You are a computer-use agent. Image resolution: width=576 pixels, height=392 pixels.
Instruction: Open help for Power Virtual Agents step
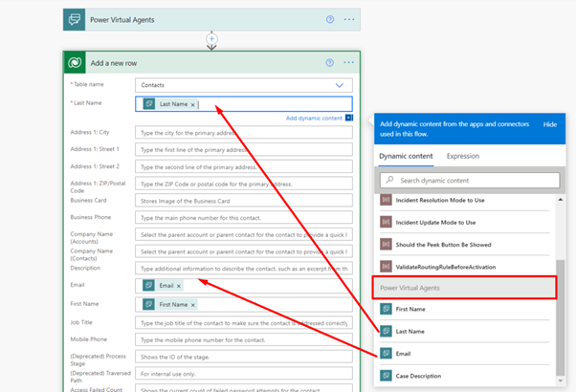click(330, 19)
